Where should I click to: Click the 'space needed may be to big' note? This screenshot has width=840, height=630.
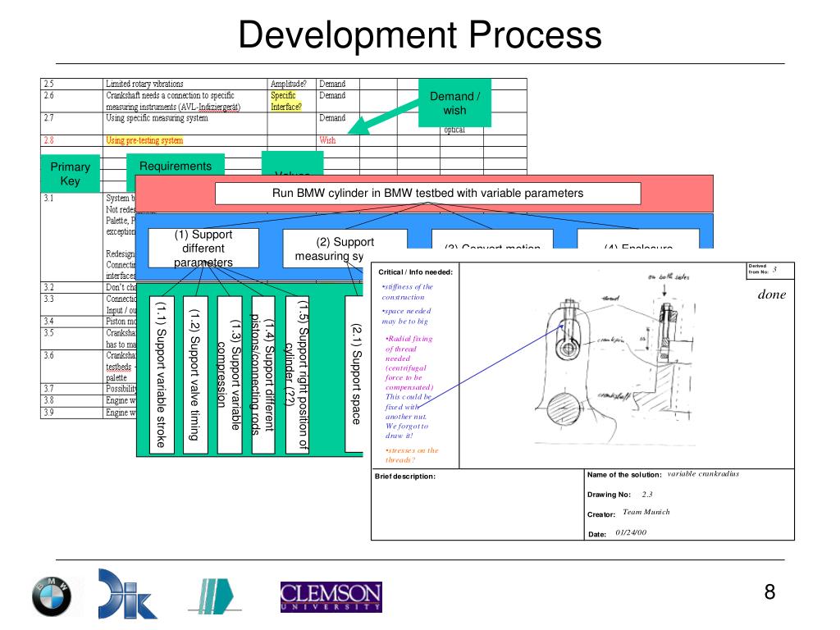pos(406,316)
